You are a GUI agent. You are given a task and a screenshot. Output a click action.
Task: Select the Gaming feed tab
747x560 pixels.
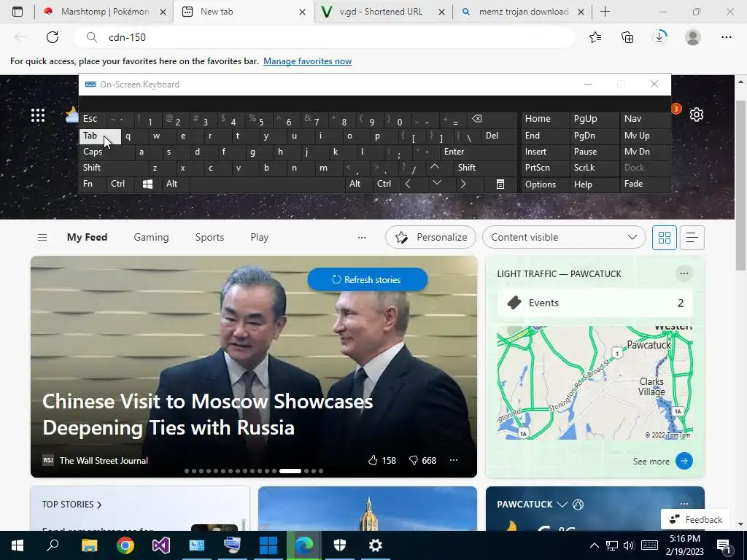tap(151, 237)
